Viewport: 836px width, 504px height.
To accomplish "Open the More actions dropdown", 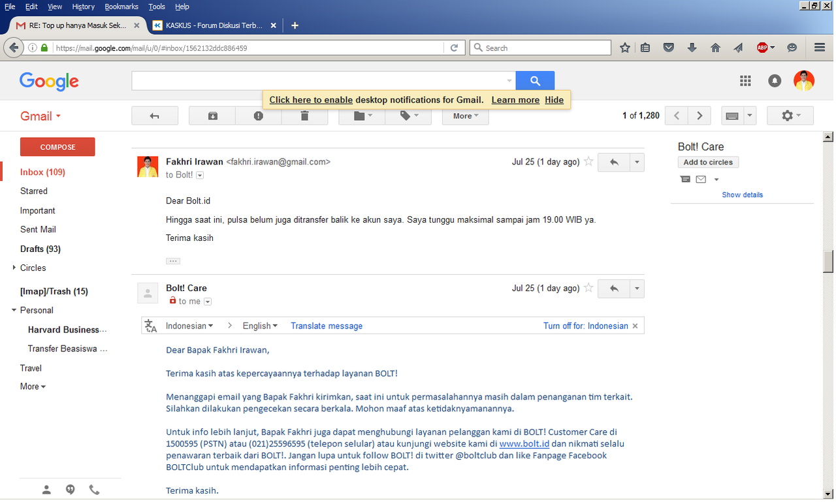I will point(466,116).
